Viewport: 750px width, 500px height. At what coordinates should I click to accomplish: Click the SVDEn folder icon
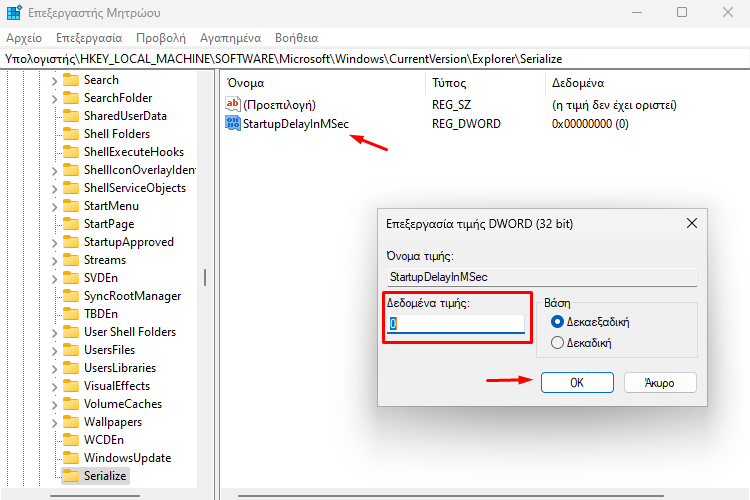[x=71, y=278]
